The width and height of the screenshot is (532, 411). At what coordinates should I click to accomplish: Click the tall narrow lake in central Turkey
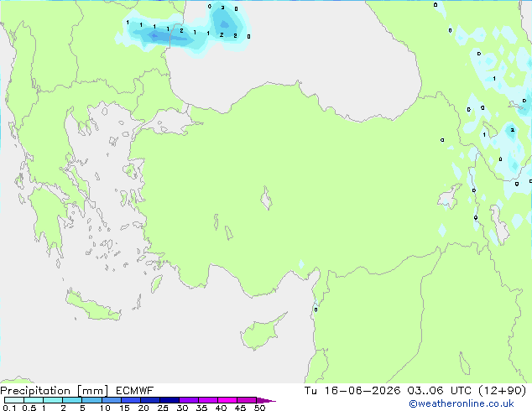click(x=266, y=198)
